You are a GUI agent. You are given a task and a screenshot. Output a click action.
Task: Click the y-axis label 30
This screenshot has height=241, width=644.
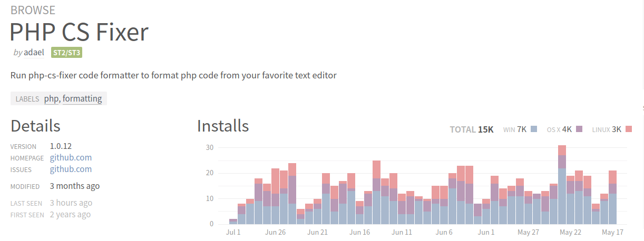(x=210, y=147)
